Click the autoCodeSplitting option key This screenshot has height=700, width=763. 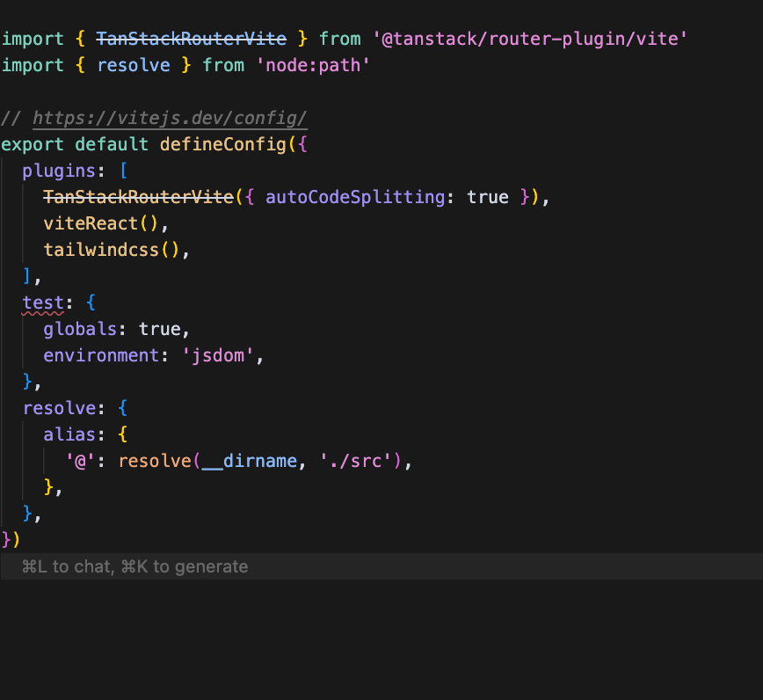point(355,197)
